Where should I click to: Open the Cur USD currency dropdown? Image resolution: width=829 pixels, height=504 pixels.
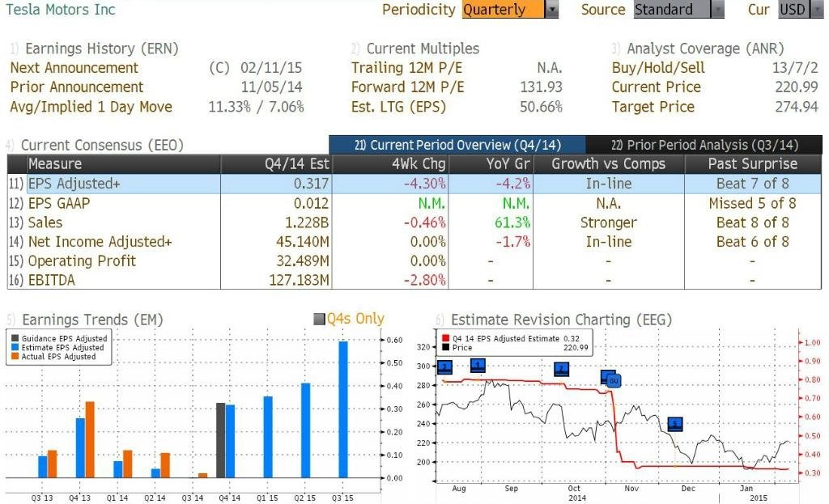pyautogui.click(x=801, y=10)
